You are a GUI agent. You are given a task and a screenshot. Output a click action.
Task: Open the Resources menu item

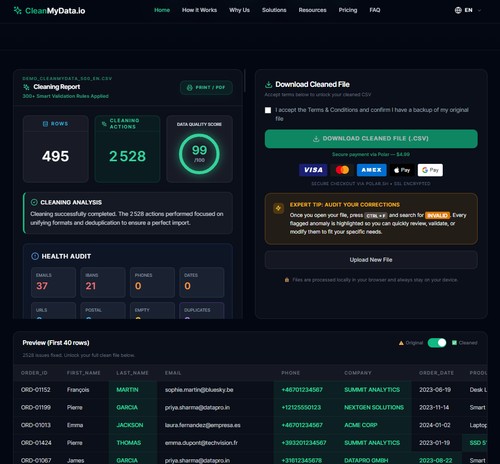(312, 10)
